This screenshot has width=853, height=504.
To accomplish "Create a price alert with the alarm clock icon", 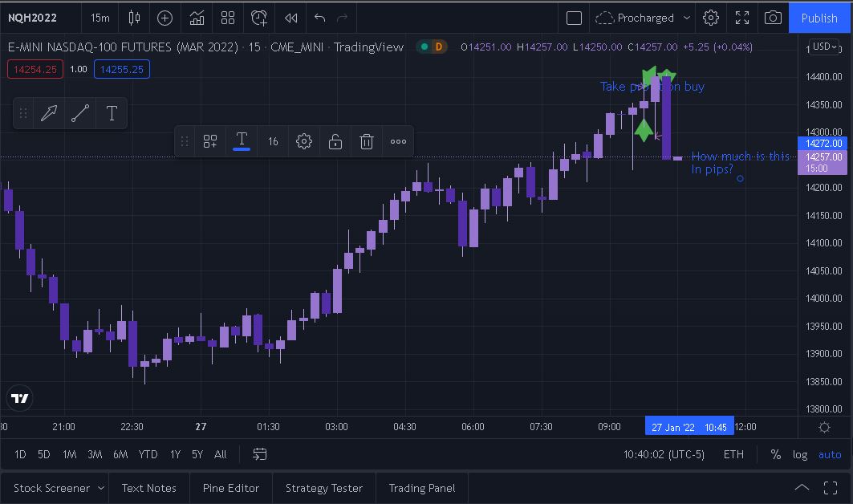I will pyautogui.click(x=259, y=18).
